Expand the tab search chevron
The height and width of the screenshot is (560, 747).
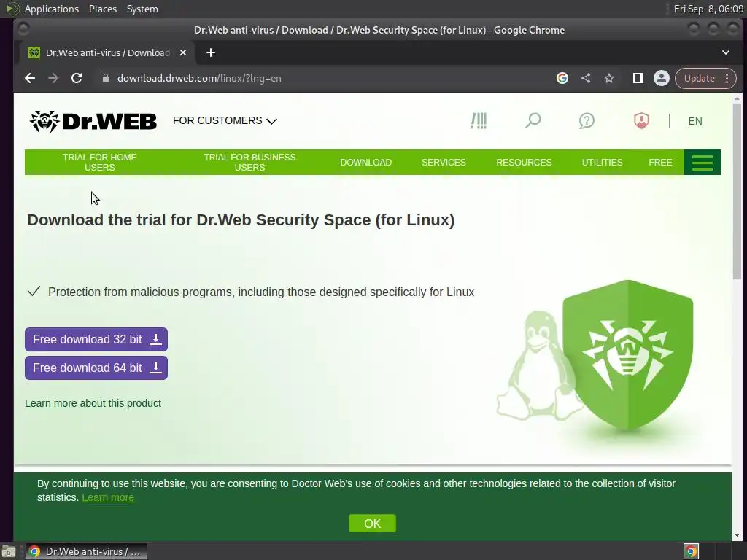pos(726,52)
